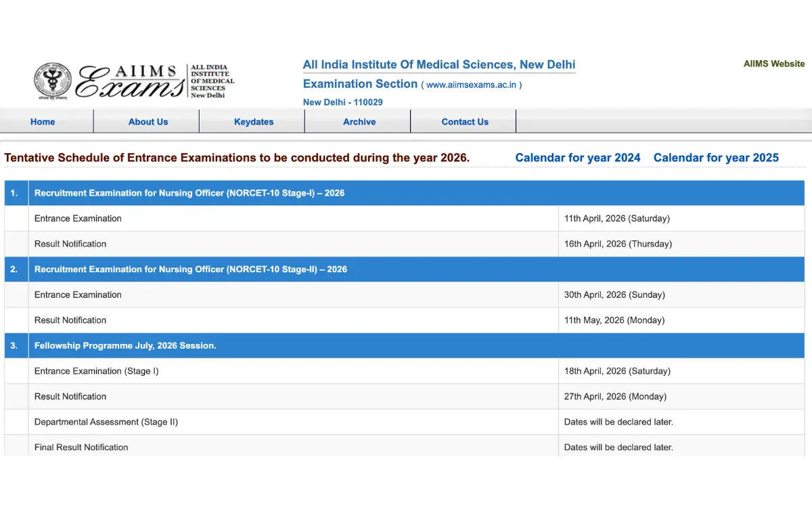Click Result Notification label under NORCET-10 Stage-I
Screen dimensions: 812x520
(70, 244)
